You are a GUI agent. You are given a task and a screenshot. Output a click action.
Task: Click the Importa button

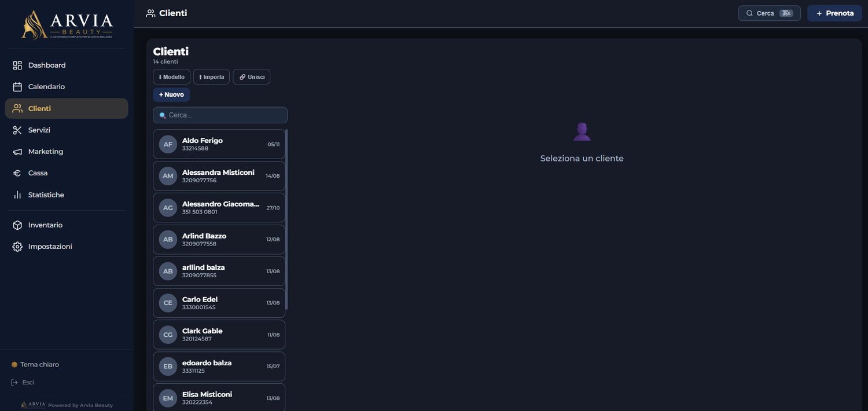point(211,77)
